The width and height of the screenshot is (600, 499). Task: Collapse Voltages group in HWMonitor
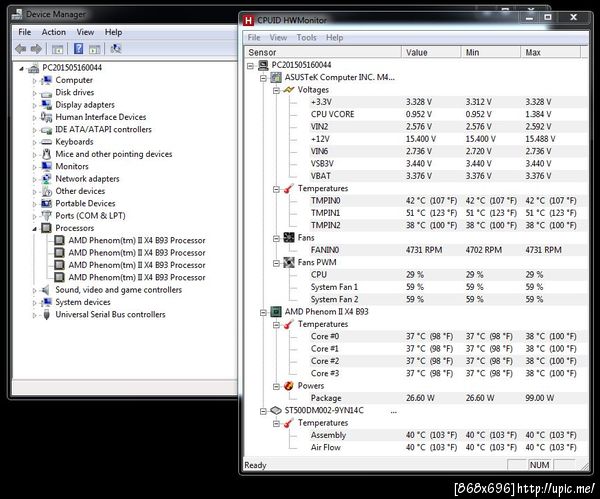pyautogui.click(x=276, y=91)
